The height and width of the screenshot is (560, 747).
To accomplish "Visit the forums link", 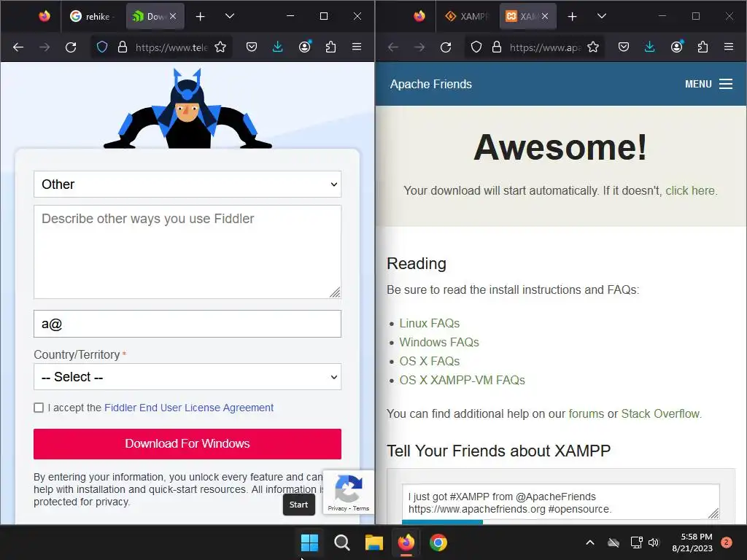I will pos(586,414).
